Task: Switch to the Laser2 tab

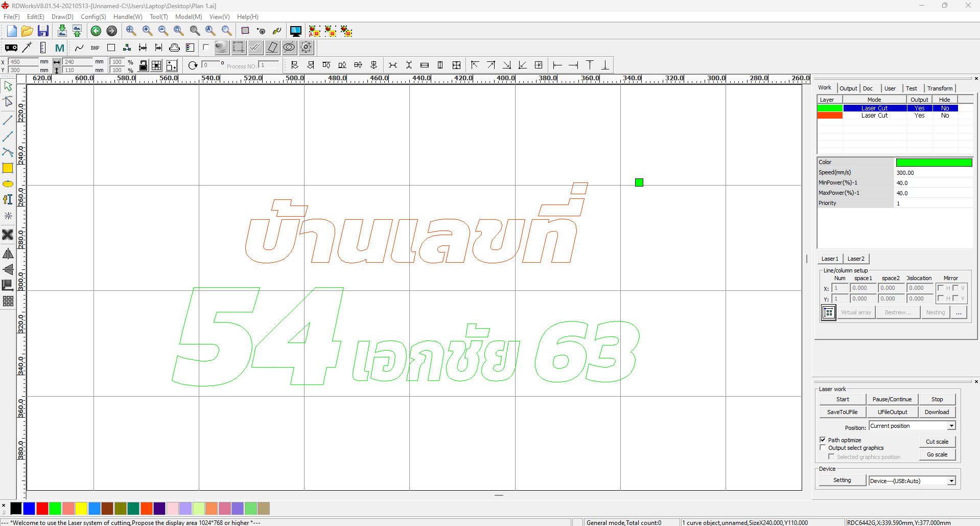Action: 856,259
